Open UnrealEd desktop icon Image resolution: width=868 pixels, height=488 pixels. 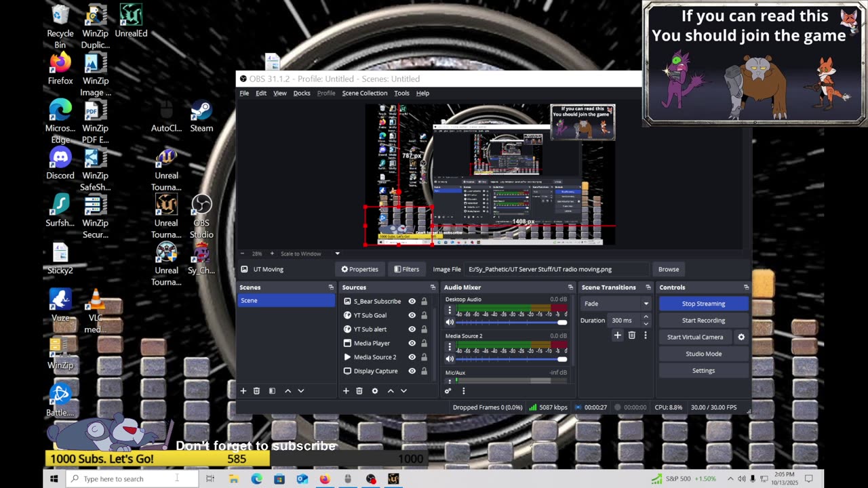click(x=131, y=21)
